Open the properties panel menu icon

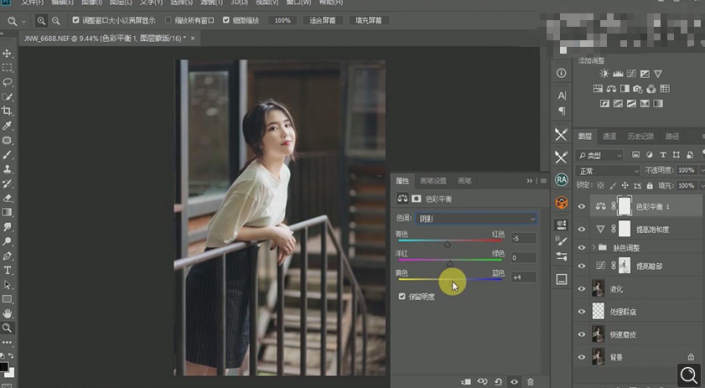[543, 181]
